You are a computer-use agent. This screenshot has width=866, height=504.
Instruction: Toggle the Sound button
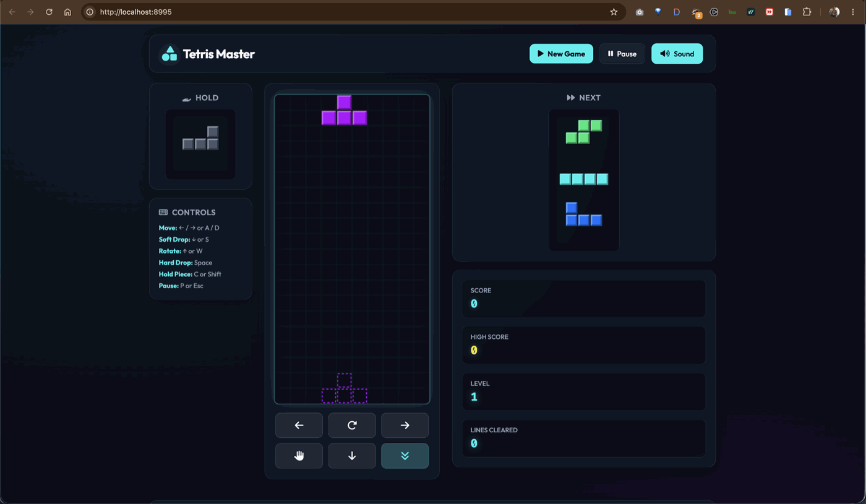tap(677, 54)
